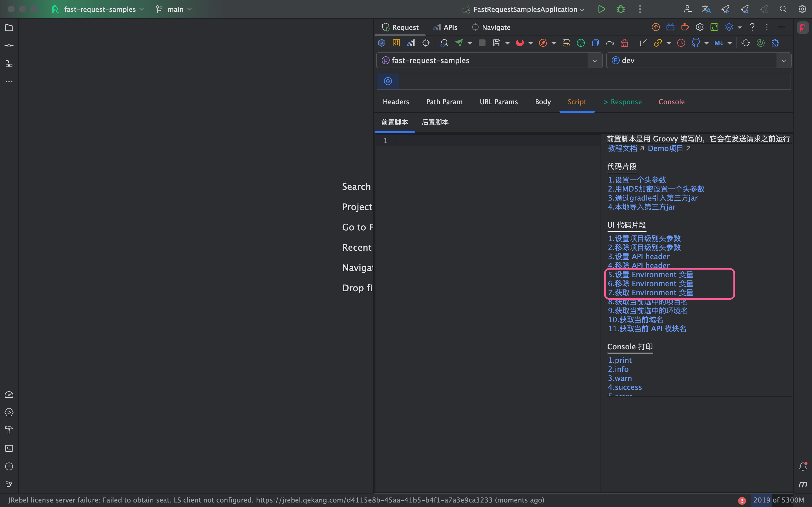Open the fast-request-samples project dropdown
This screenshot has width=812, height=507.
(595, 60)
